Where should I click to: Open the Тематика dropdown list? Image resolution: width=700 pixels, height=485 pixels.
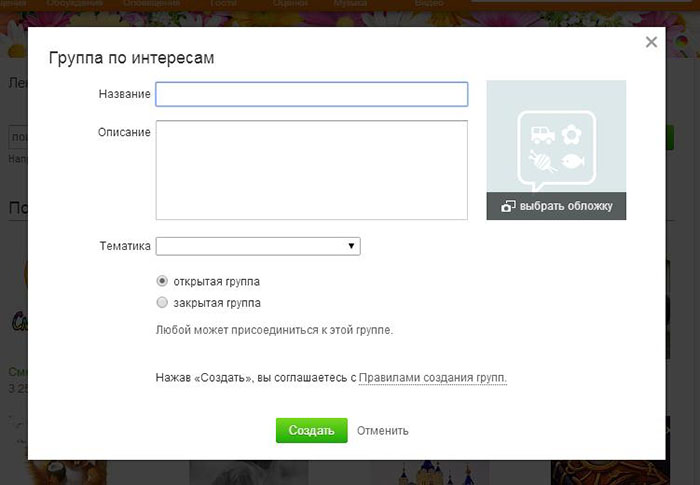[x=258, y=246]
